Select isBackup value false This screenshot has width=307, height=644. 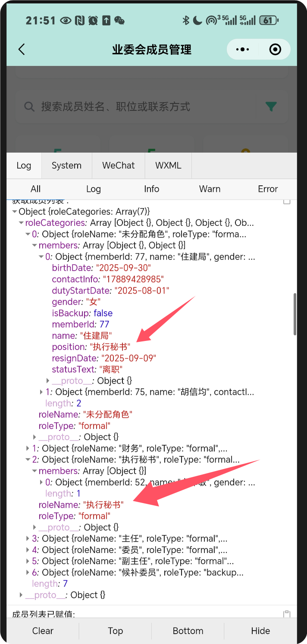pyautogui.click(x=103, y=313)
